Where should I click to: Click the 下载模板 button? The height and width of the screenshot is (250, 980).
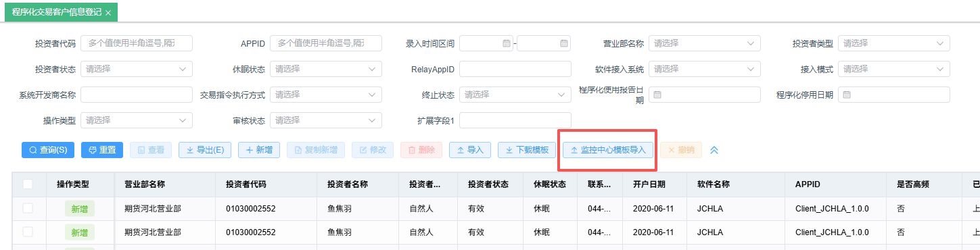click(527, 150)
